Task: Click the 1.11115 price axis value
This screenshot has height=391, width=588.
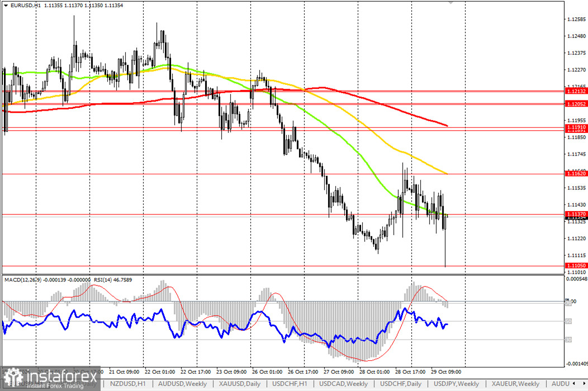Action: 576,255
